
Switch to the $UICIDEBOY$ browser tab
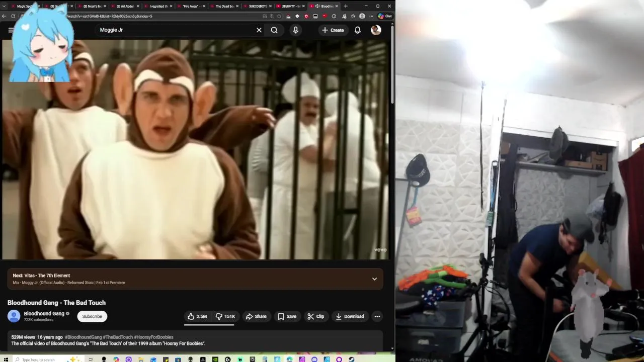(258, 6)
